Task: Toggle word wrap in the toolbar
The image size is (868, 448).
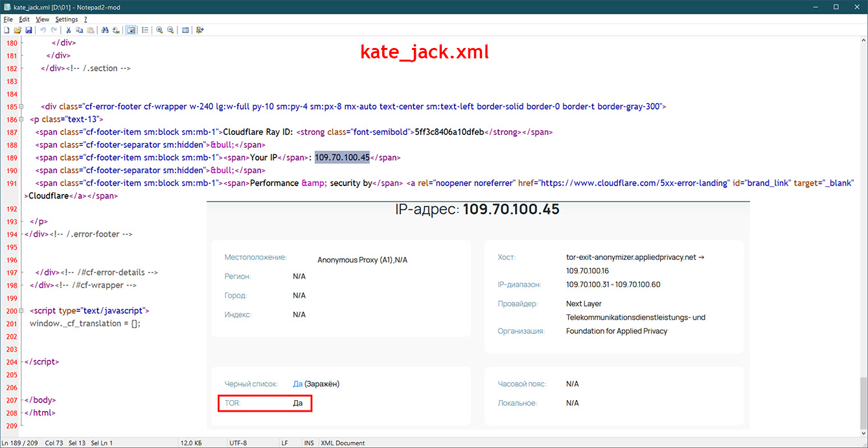Action: coord(131,30)
